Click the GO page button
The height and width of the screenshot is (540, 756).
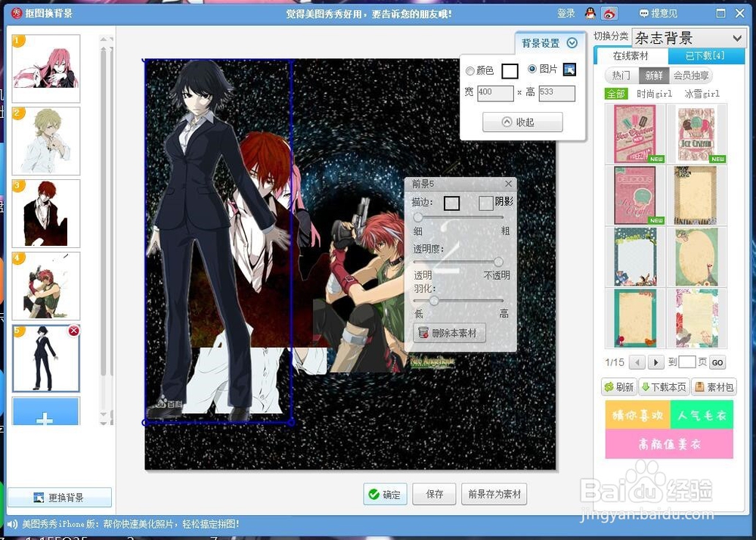click(717, 362)
